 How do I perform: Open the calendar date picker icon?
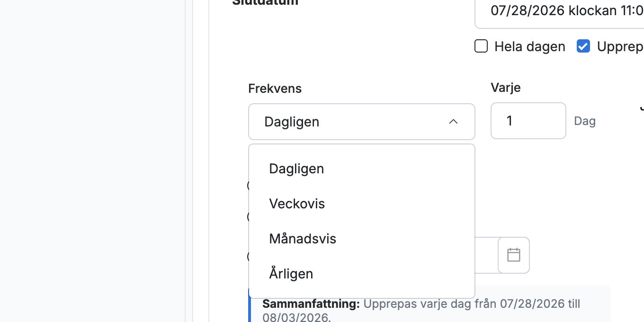coord(514,255)
